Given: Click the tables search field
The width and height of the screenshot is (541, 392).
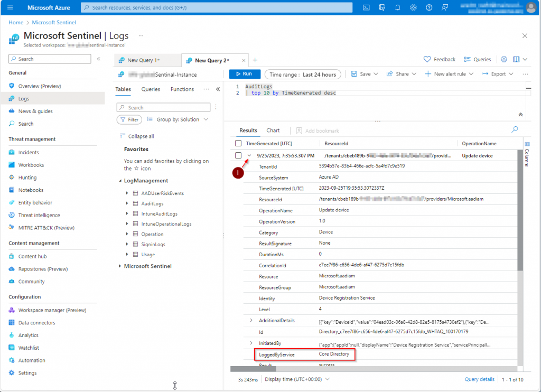Looking at the screenshot, I should [164, 107].
